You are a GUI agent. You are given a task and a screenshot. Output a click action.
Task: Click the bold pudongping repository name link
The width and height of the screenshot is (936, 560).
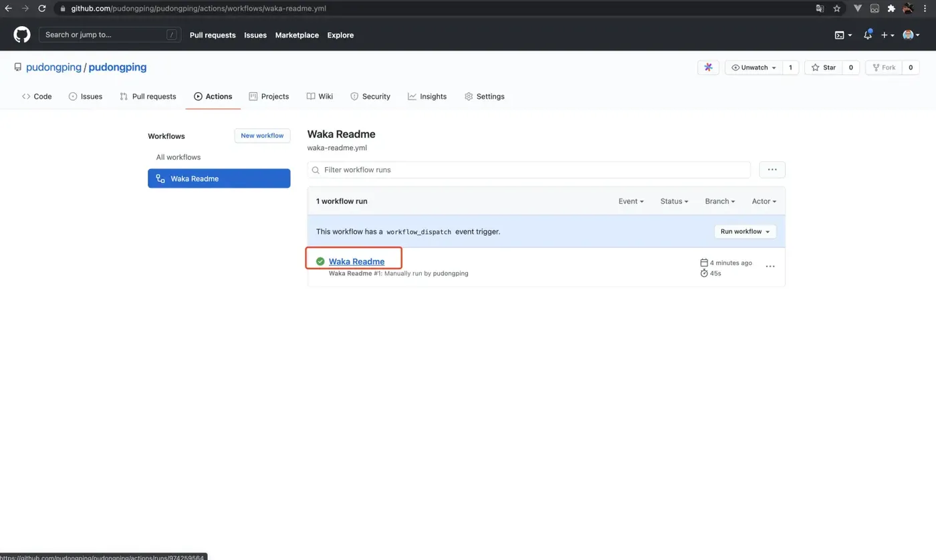pos(118,67)
